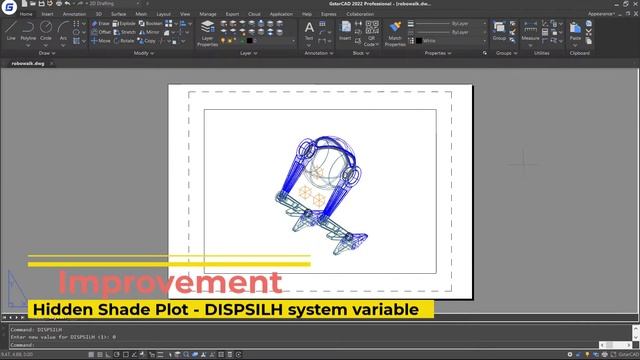
Task: Click the Boolean tool
Action: click(x=150, y=24)
